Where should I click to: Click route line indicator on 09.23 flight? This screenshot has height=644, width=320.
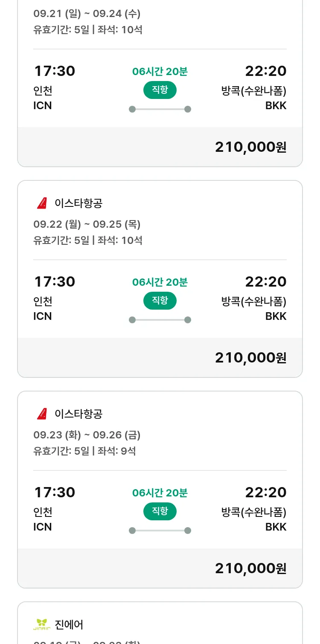[160, 531]
